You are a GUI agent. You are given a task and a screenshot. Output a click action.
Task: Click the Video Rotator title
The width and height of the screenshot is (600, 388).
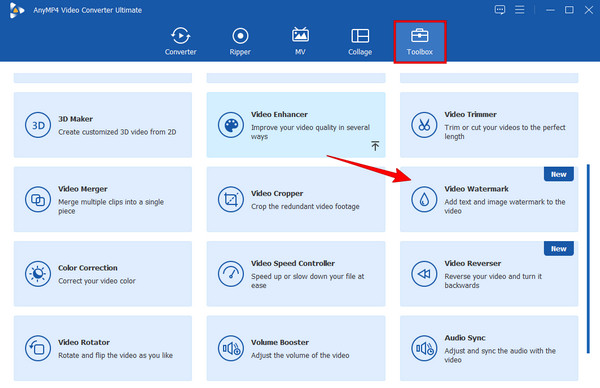click(x=84, y=342)
